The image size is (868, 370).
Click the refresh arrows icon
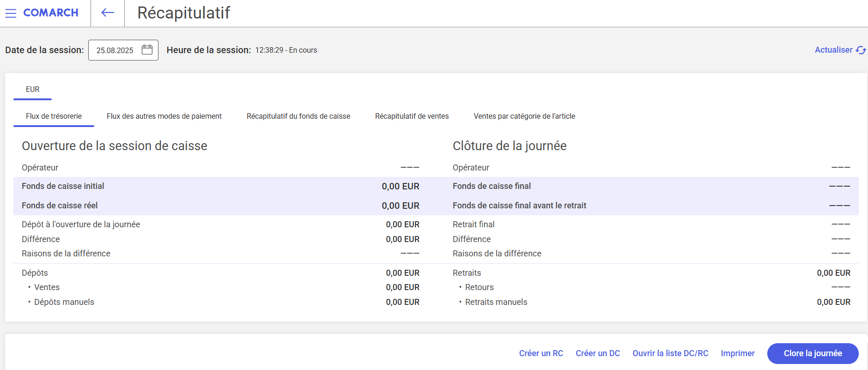861,50
